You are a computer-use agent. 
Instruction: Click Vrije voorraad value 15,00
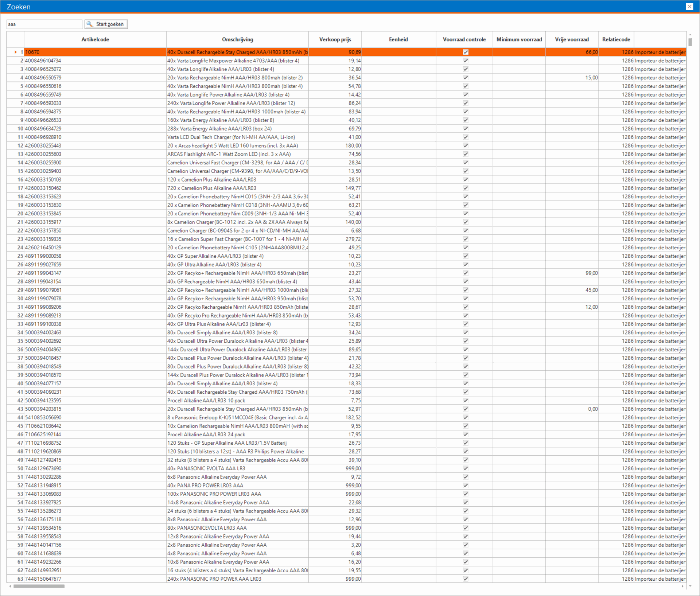pyautogui.click(x=591, y=78)
